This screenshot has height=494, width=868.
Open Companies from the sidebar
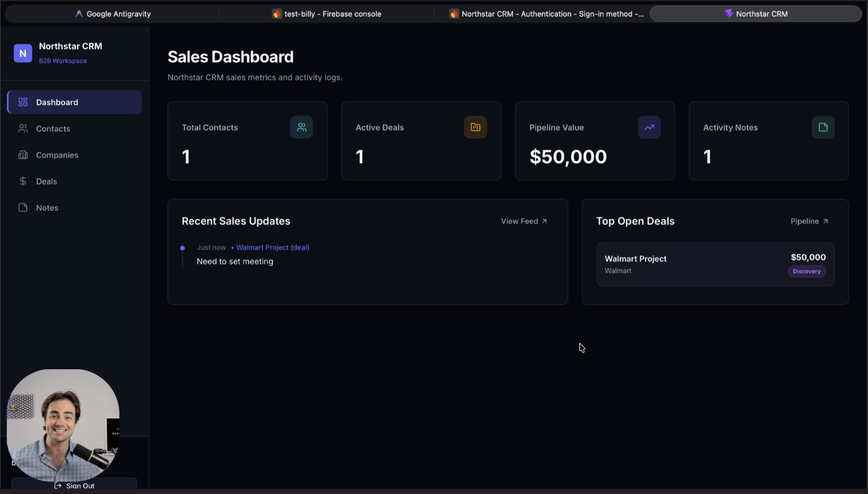coord(74,155)
